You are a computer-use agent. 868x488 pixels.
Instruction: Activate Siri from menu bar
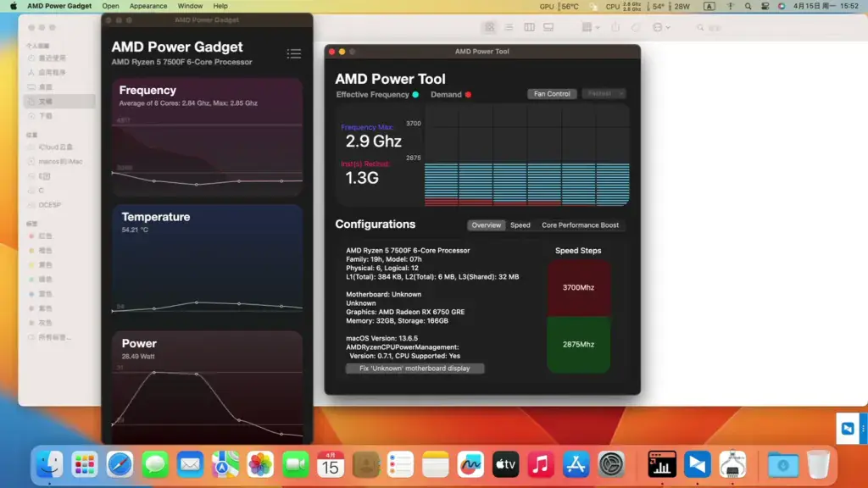(781, 6)
